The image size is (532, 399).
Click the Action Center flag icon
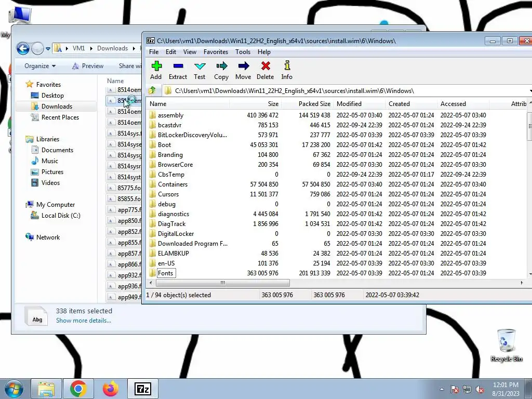pos(455,390)
